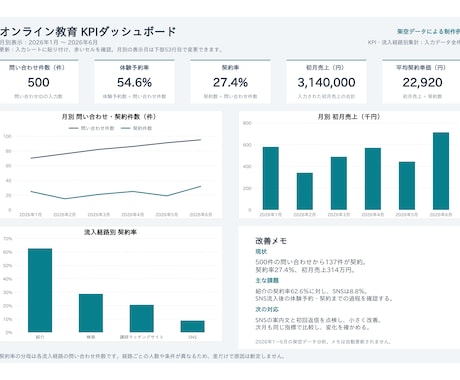Viewport: 460px width, 380px height.
Task: Select chart title 月別 問い合わせ・契約件数（件）
Action: [109, 117]
